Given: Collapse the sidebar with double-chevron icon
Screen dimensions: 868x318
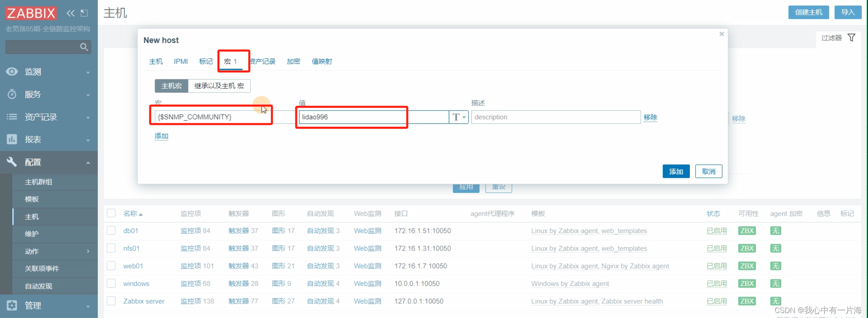Looking at the screenshot, I should (71, 13).
